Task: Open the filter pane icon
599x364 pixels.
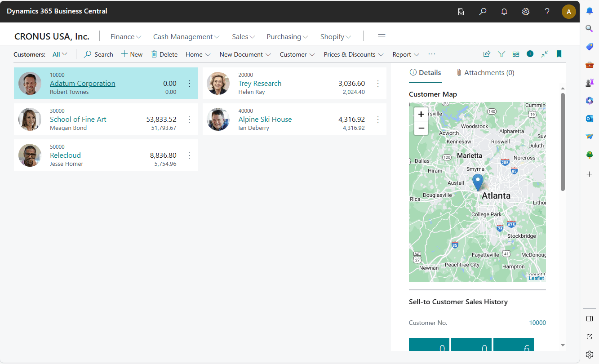Action: pyautogui.click(x=501, y=54)
